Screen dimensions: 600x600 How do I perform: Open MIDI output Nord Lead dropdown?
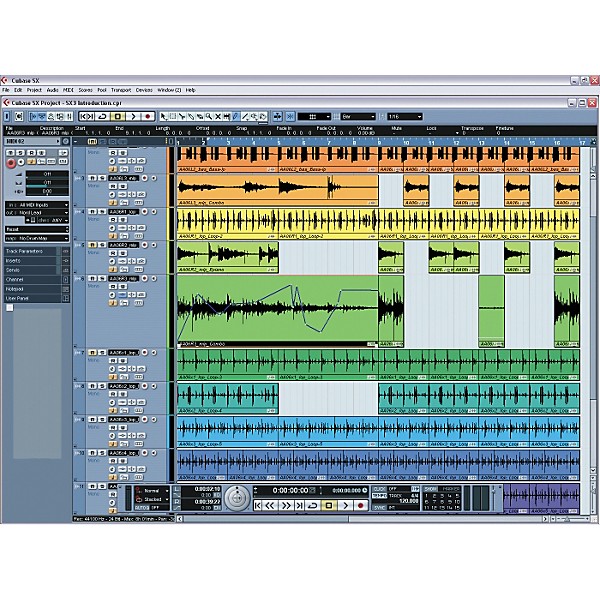37,212
